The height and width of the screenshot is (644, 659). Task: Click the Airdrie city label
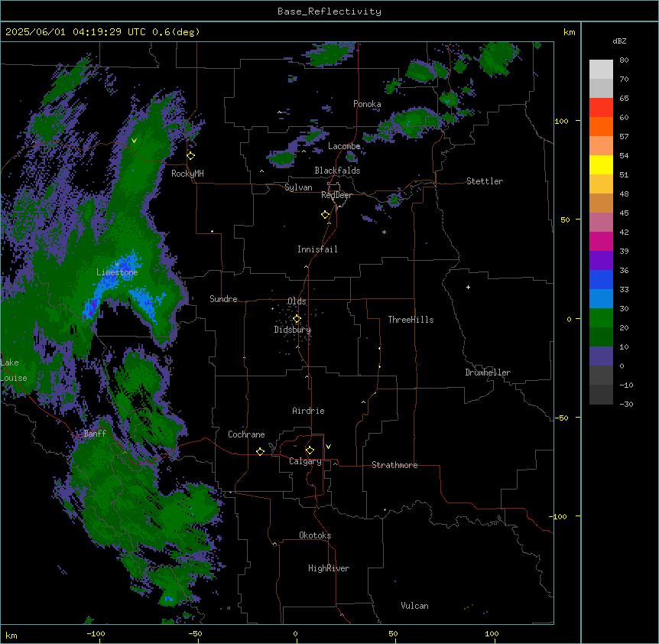(x=308, y=411)
